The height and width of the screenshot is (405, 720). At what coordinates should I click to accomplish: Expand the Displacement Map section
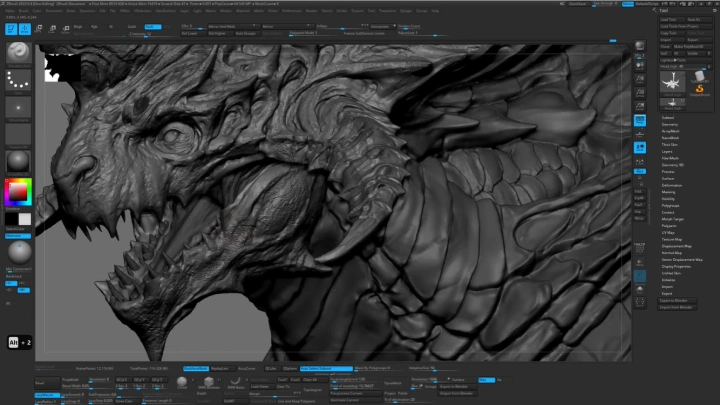pyautogui.click(x=676, y=246)
